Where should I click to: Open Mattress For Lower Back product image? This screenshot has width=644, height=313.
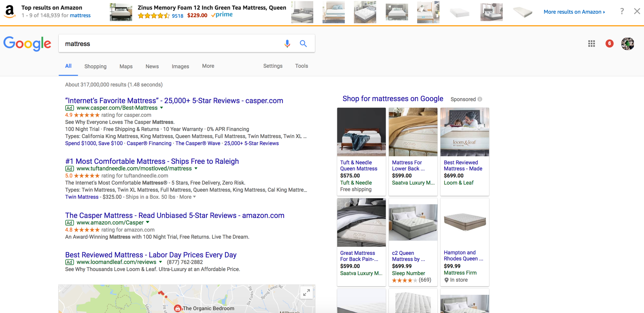tap(413, 132)
